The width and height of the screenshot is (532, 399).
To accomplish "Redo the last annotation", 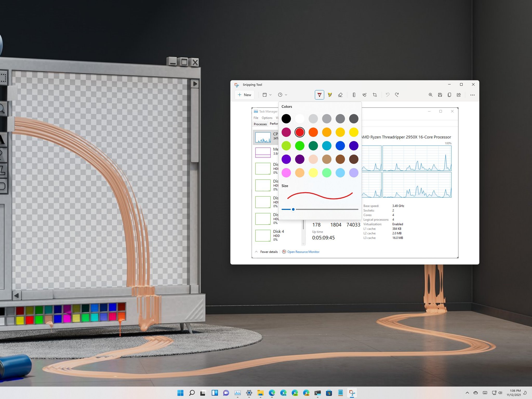I will pos(397,95).
